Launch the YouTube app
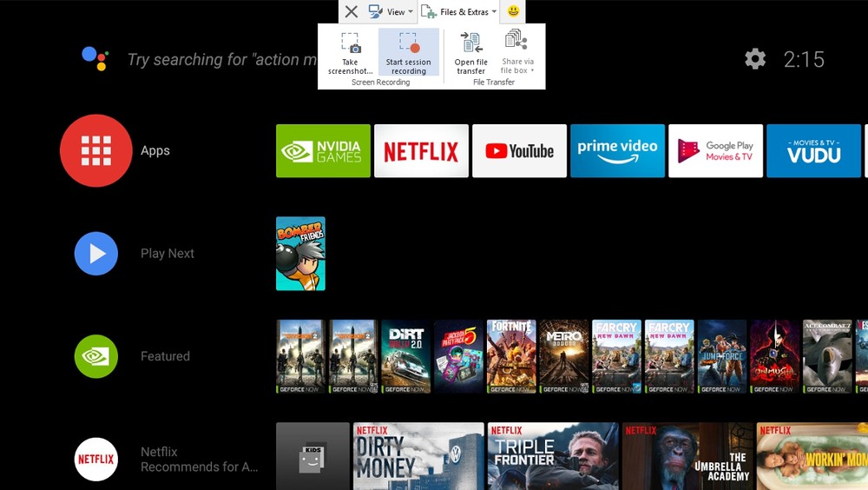 (519, 151)
